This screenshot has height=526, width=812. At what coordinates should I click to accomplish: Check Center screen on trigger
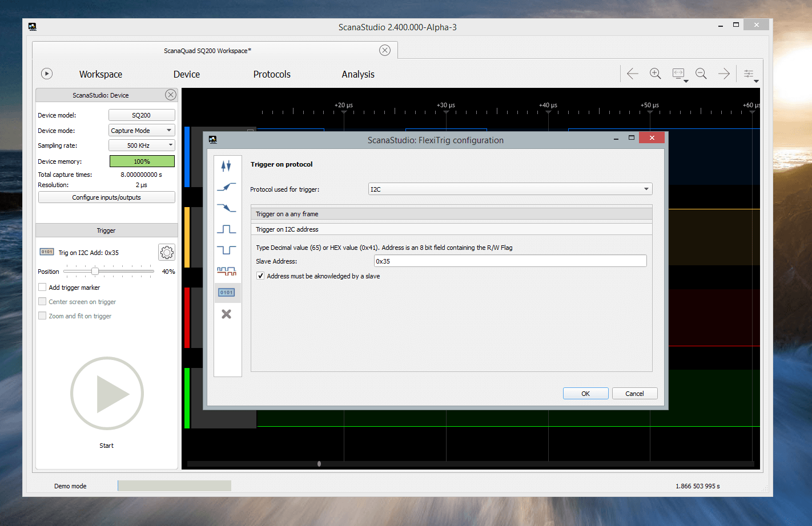coord(42,301)
